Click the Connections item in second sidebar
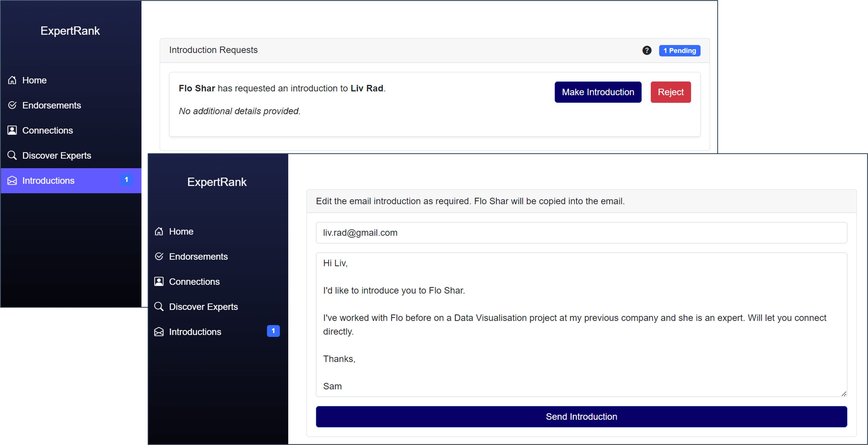868x445 pixels. tap(194, 282)
